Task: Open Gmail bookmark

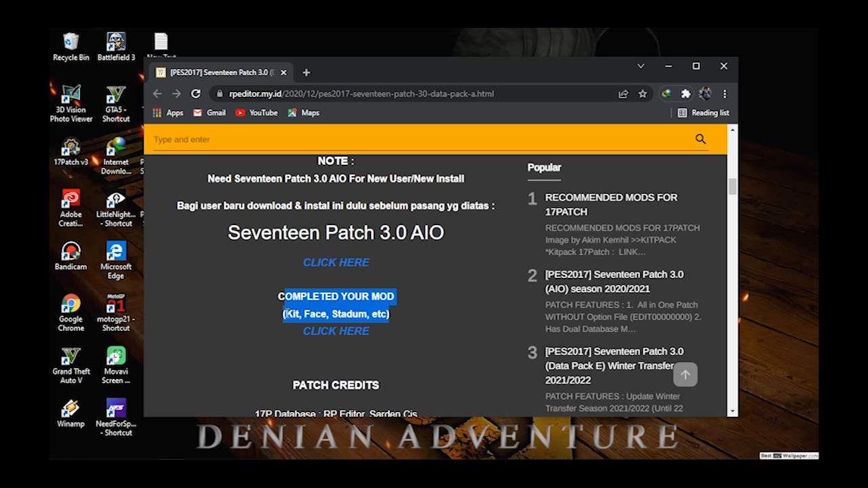Action: [209, 113]
